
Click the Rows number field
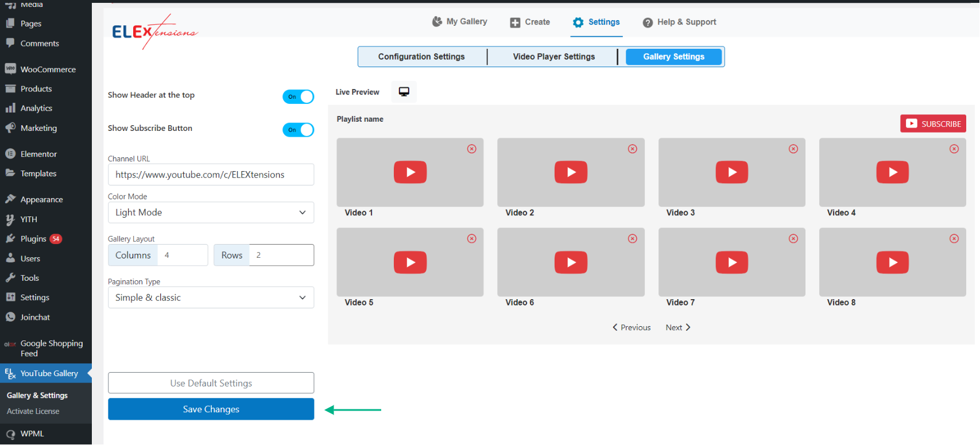coord(281,255)
